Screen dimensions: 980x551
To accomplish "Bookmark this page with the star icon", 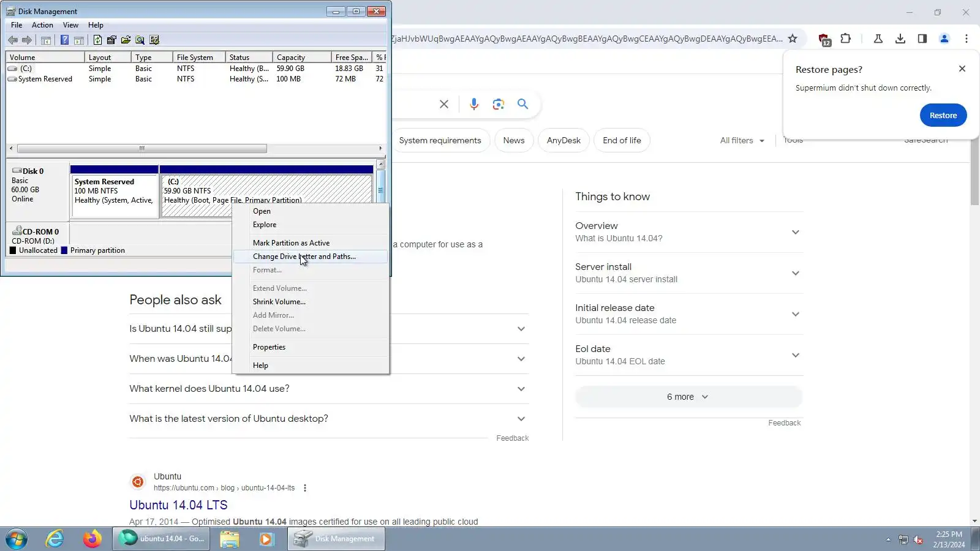I will (793, 39).
